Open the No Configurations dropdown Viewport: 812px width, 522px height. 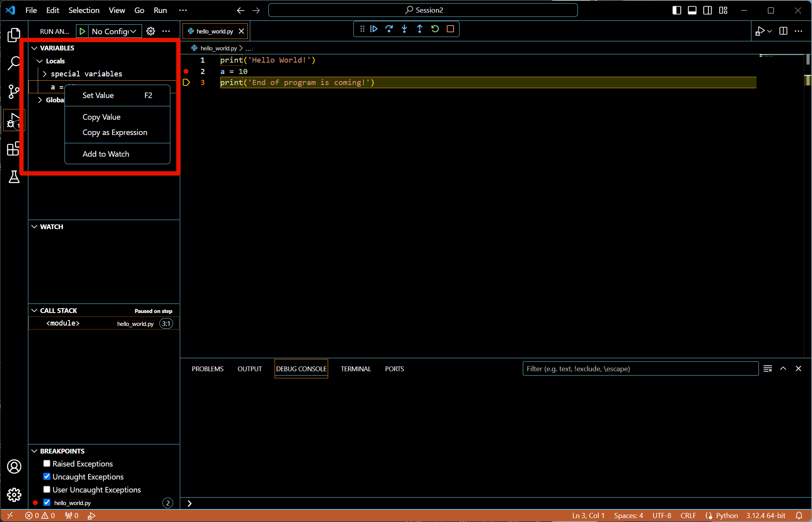tap(114, 31)
